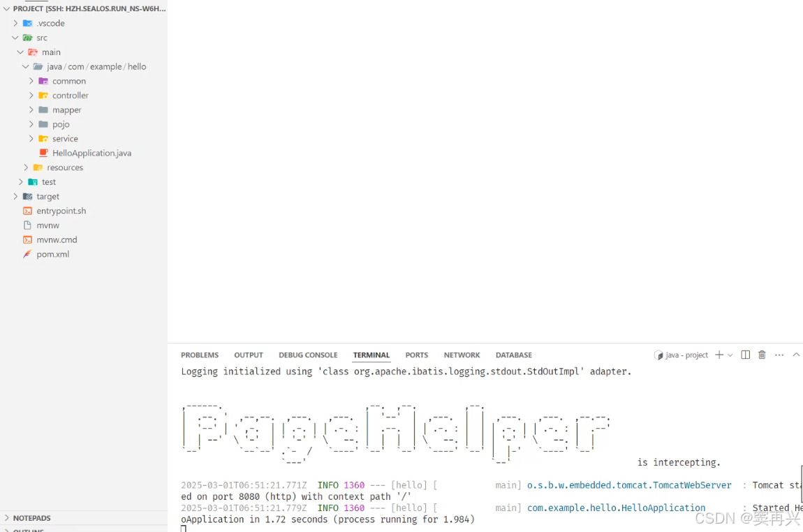Collapse the src folder chevron
The image size is (803, 532).
[x=15, y=38]
